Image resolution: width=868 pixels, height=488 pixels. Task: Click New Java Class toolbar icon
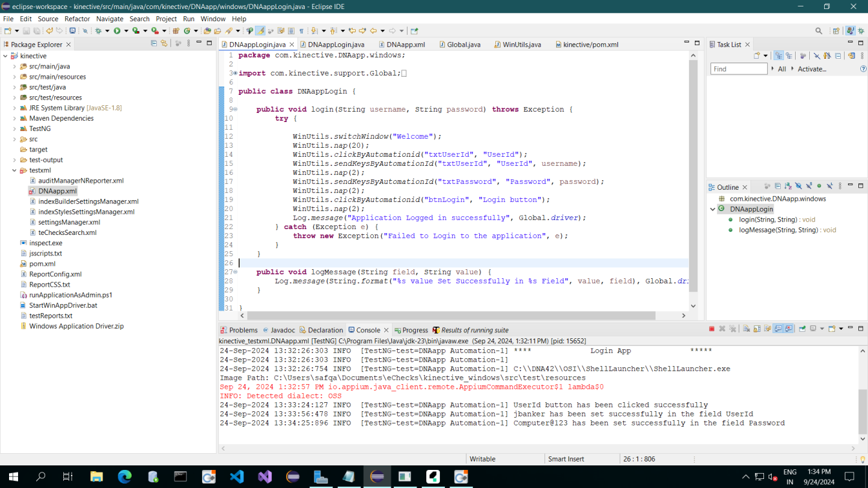click(187, 31)
